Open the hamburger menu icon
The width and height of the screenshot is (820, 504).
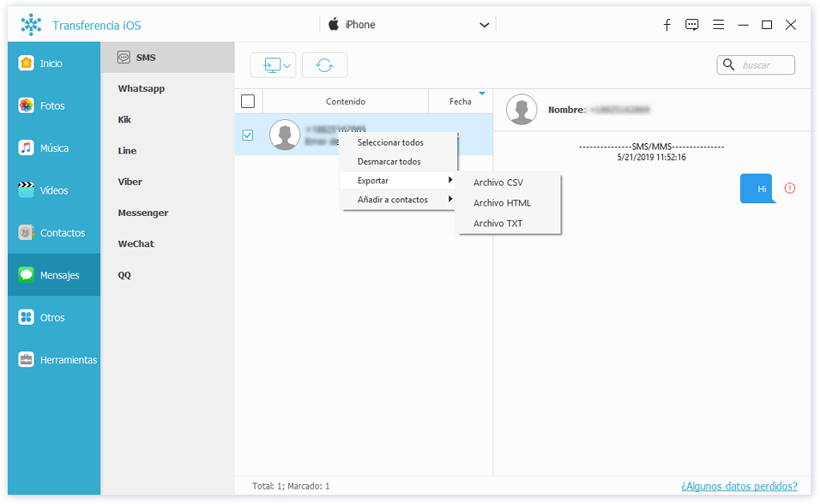pyautogui.click(x=718, y=25)
